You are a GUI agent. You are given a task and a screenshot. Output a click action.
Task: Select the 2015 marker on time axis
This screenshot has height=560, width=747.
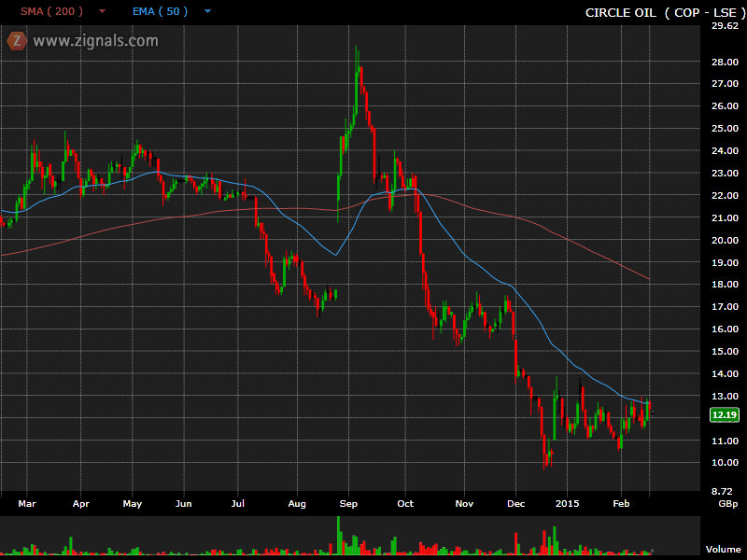tap(569, 503)
